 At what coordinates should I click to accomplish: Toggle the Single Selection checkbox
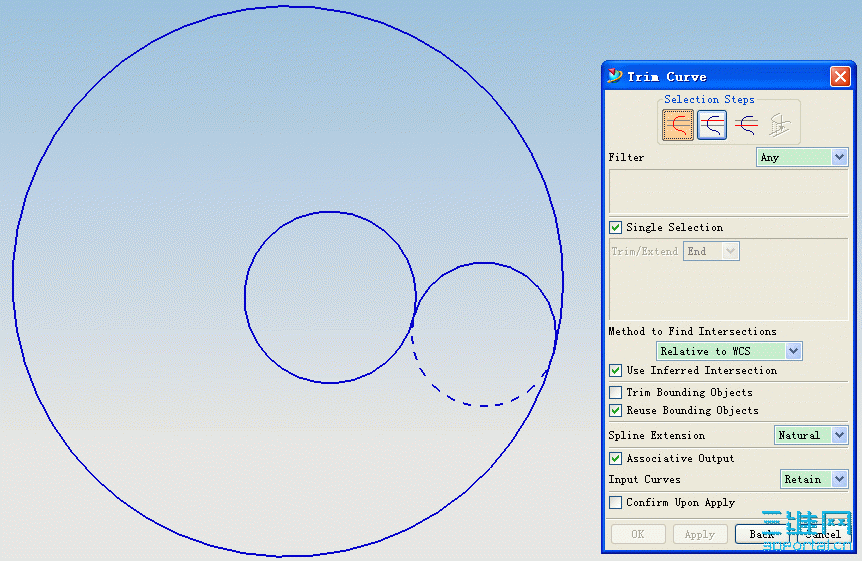(x=616, y=227)
